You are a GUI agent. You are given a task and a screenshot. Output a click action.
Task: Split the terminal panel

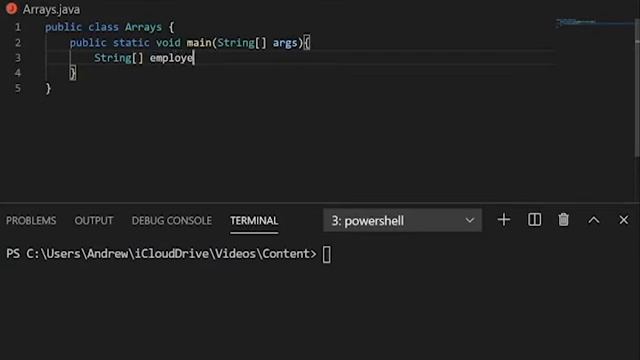click(x=534, y=220)
